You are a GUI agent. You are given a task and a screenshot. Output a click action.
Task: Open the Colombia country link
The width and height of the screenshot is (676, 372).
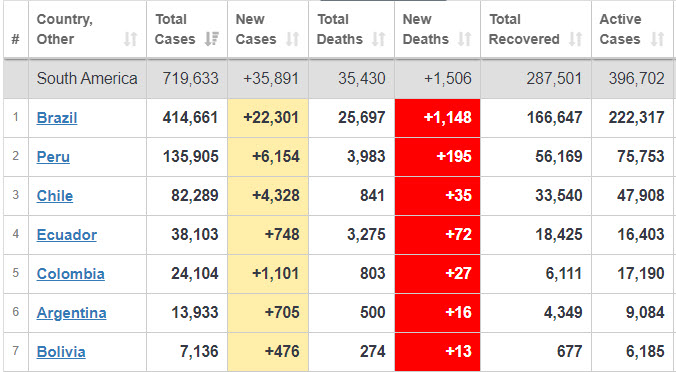[x=71, y=274]
